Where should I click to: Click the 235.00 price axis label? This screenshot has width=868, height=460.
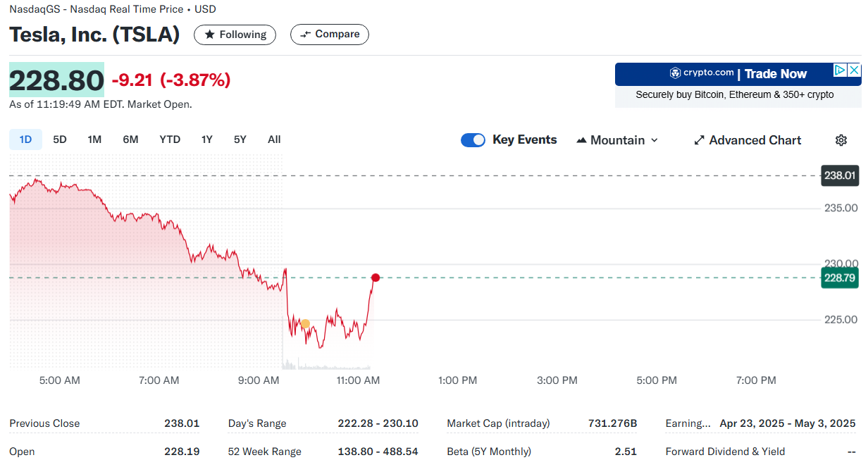pyautogui.click(x=841, y=208)
